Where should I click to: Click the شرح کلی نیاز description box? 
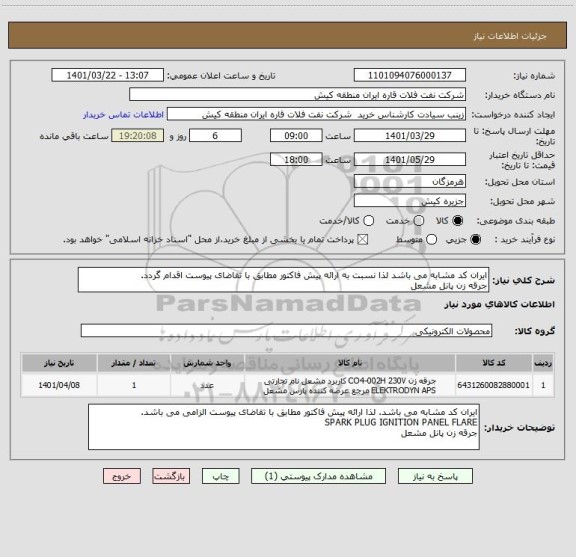pyautogui.click(x=283, y=280)
